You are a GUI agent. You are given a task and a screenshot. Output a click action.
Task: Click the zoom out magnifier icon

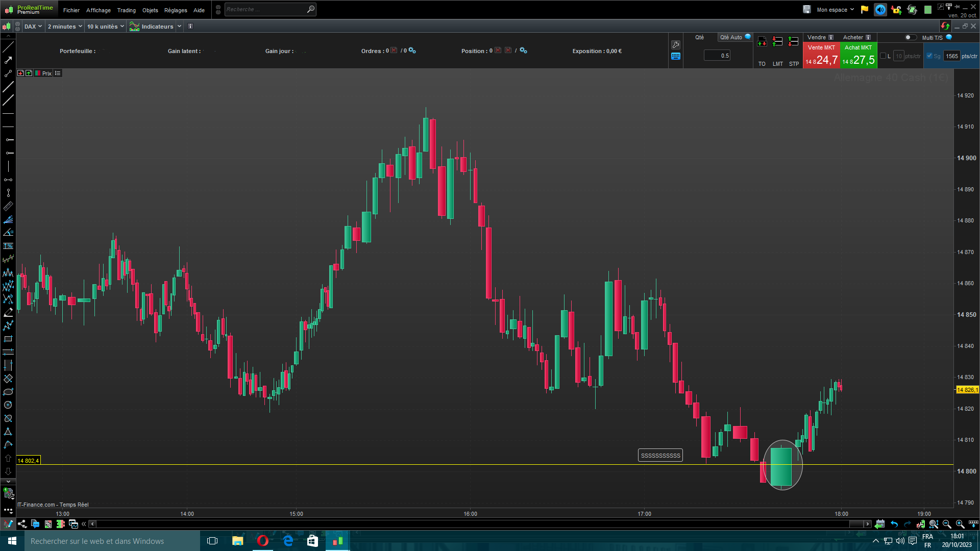(x=947, y=524)
